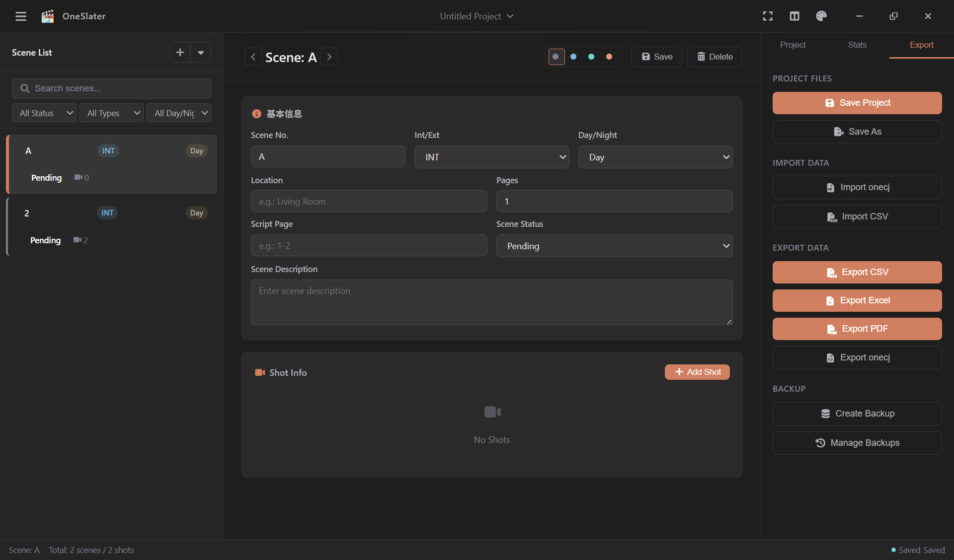Viewport: 954px width, 560px height.
Task: Export data as CSV
Action: coord(857,272)
